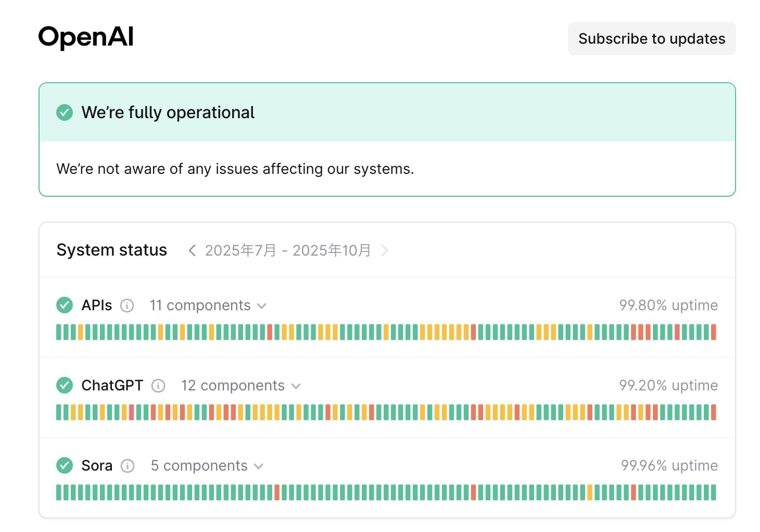This screenshot has height=532, width=760.
Task: Click the ChatGPT info icon
Action: tap(158, 386)
